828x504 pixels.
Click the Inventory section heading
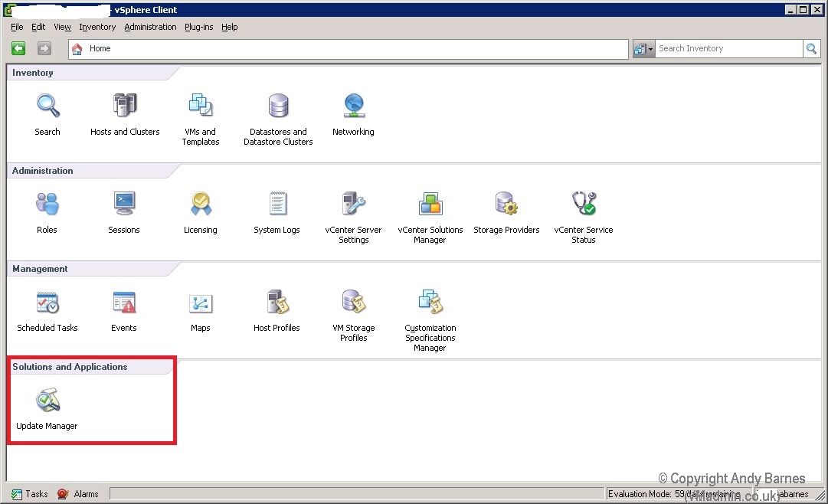point(33,73)
